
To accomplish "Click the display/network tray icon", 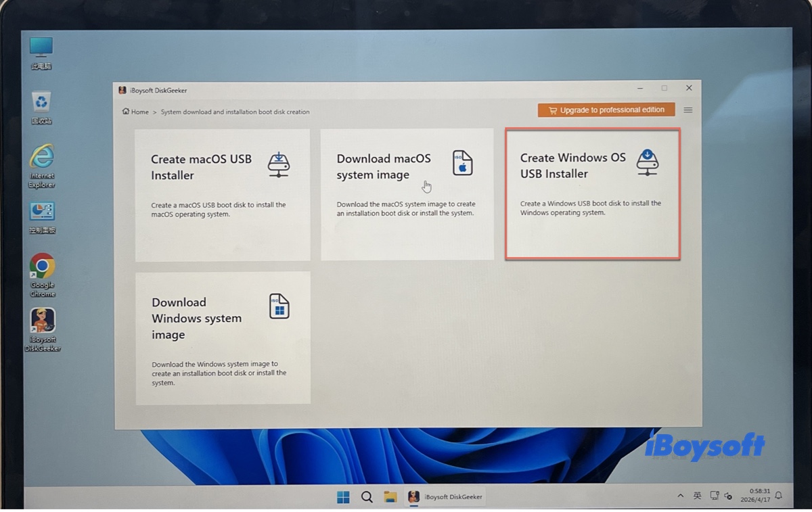I will (x=715, y=496).
